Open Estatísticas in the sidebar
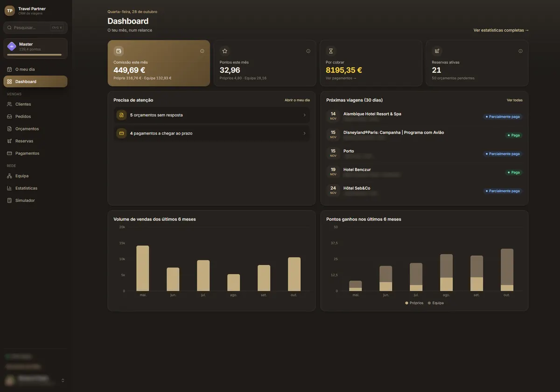The width and height of the screenshot is (560, 392). 35,188
